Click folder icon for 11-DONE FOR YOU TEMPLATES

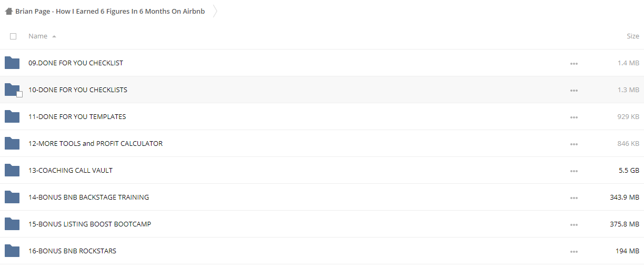tap(12, 117)
